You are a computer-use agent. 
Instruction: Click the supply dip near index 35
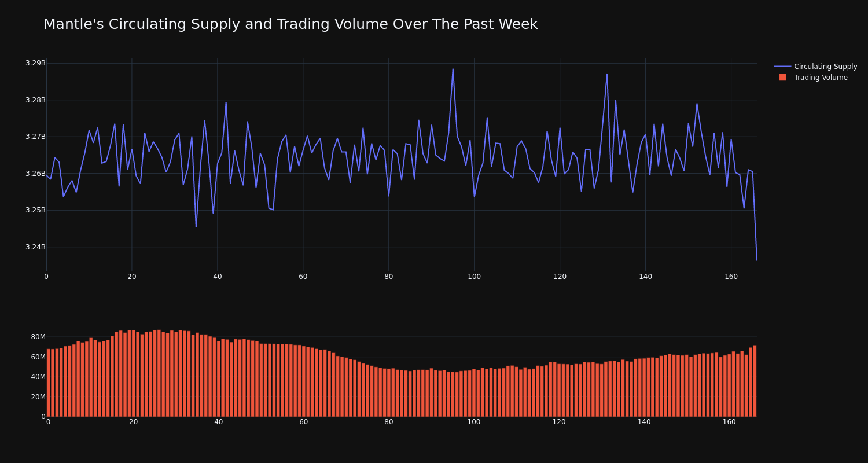[x=196, y=227]
